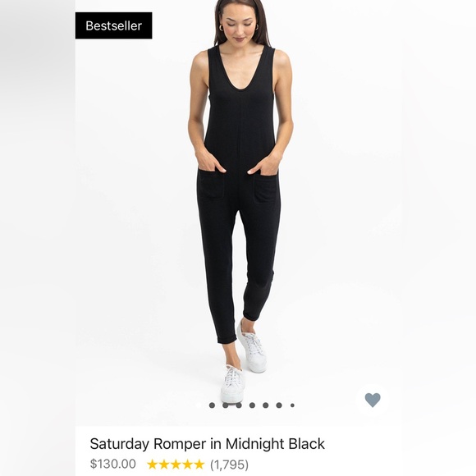Tap the $130.00 price
Image resolution: width=476 pixels, height=476 pixels.
click(x=113, y=464)
